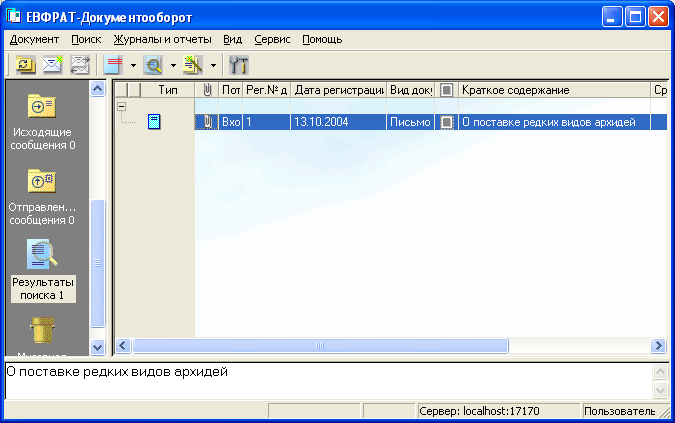
Task: Click attachment paperclip in the Письмо row
Action: pyautogui.click(x=207, y=122)
